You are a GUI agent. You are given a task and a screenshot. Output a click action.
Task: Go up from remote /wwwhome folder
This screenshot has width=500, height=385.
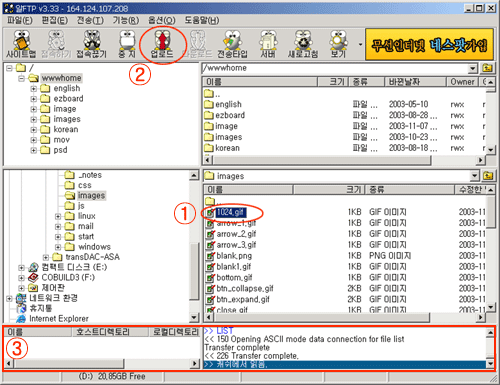487,68
